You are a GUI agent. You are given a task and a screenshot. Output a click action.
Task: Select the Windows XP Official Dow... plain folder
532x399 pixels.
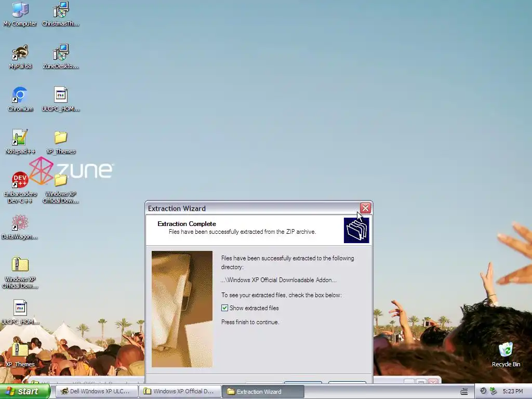click(60, 189)
